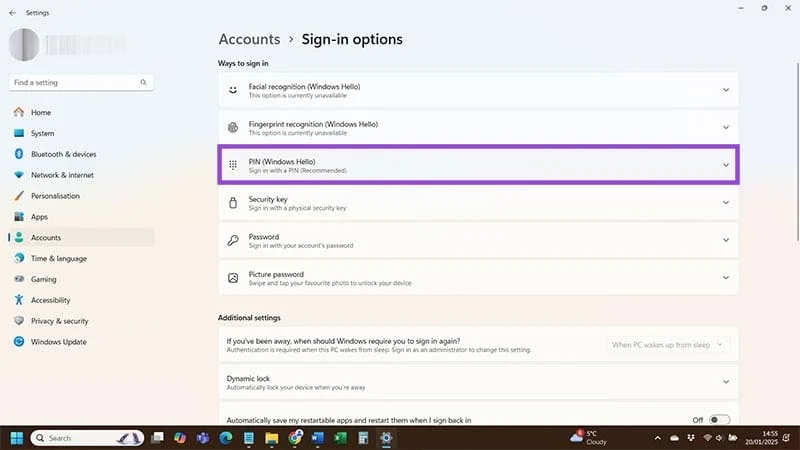800x450 pixels.
Task: Open the Picture password option
Action: [478, 278]
